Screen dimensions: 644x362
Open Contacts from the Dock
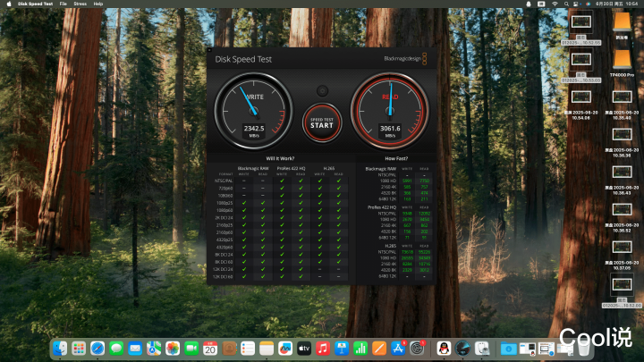[x=229, y=349]
